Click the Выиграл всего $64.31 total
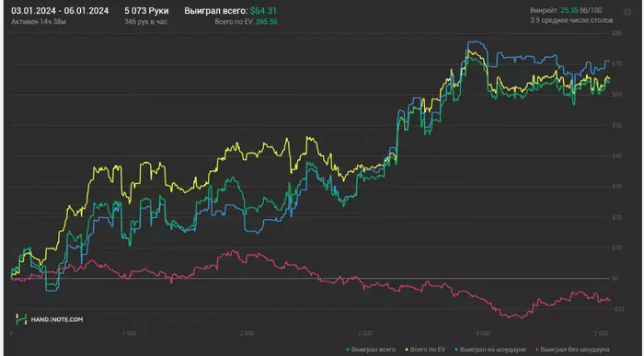644x356 pixels. click(230, 11)
